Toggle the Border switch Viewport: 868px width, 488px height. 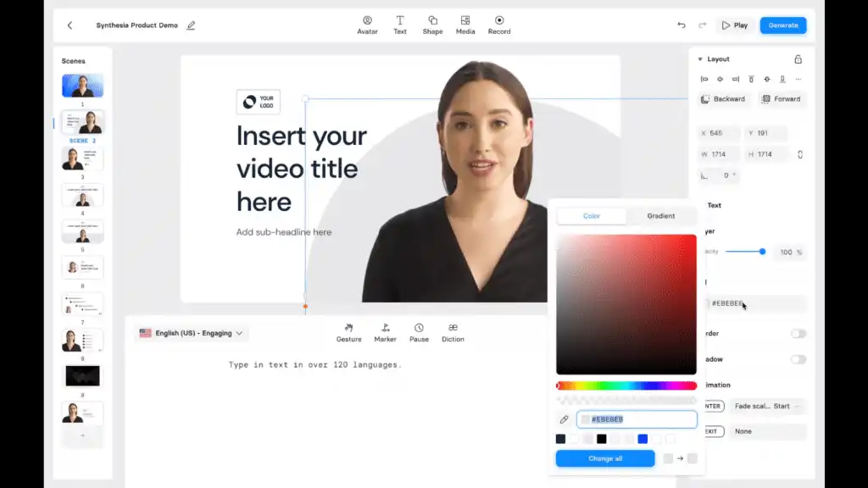tap(798, 334)
